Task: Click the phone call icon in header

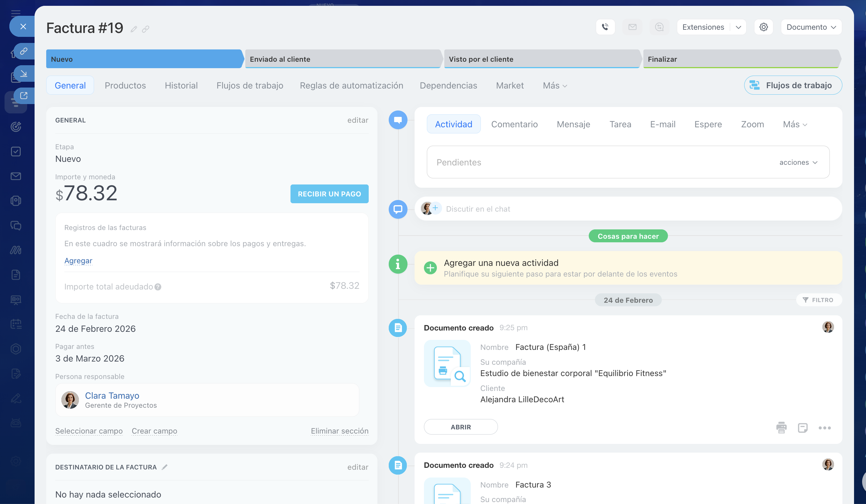Action: (605, 27)
